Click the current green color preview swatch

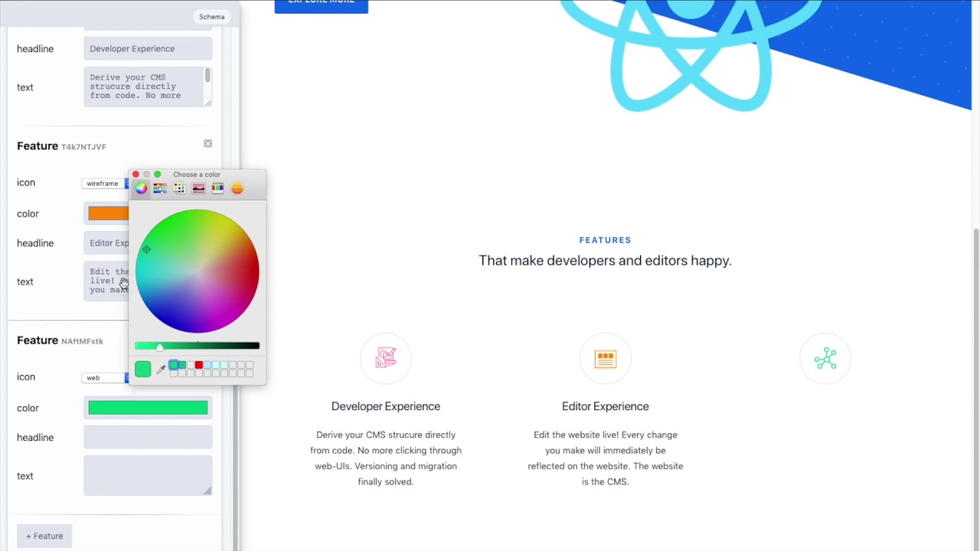(142, 370)
